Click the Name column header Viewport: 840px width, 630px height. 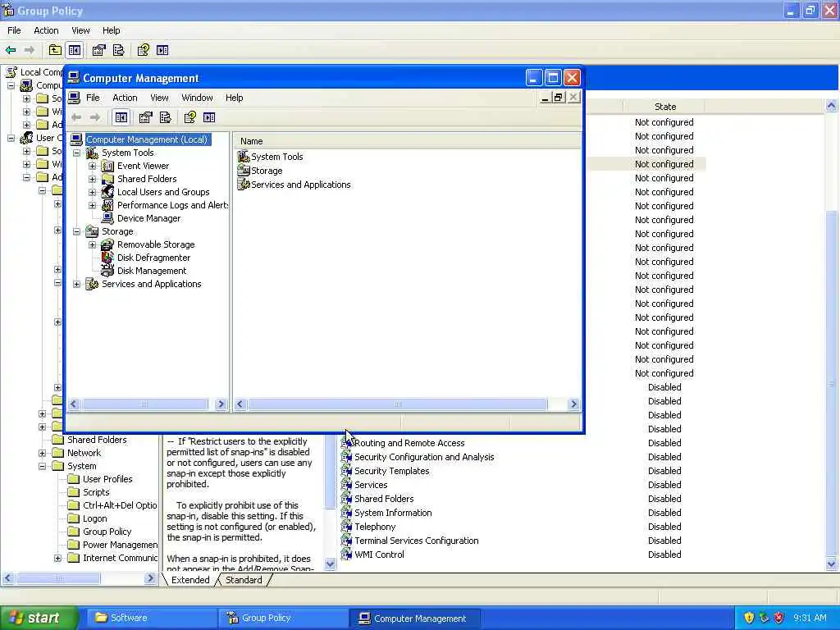coord(407,141)
